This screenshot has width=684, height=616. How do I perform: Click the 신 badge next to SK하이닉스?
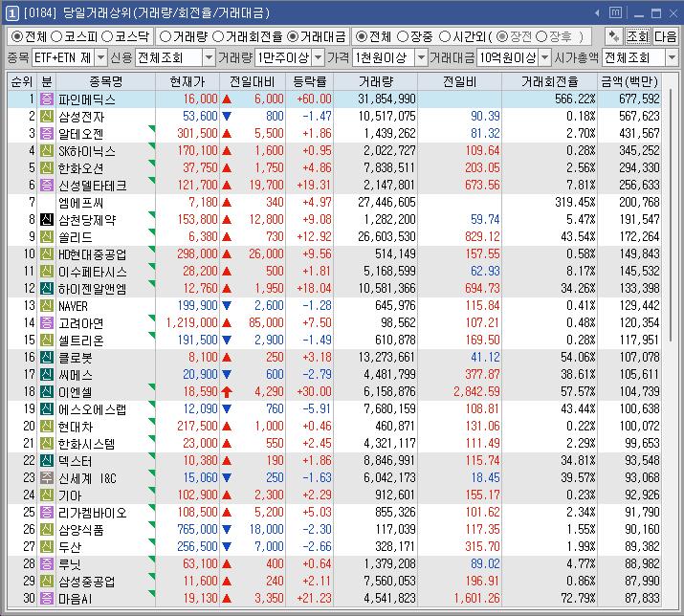coord(47,150)
